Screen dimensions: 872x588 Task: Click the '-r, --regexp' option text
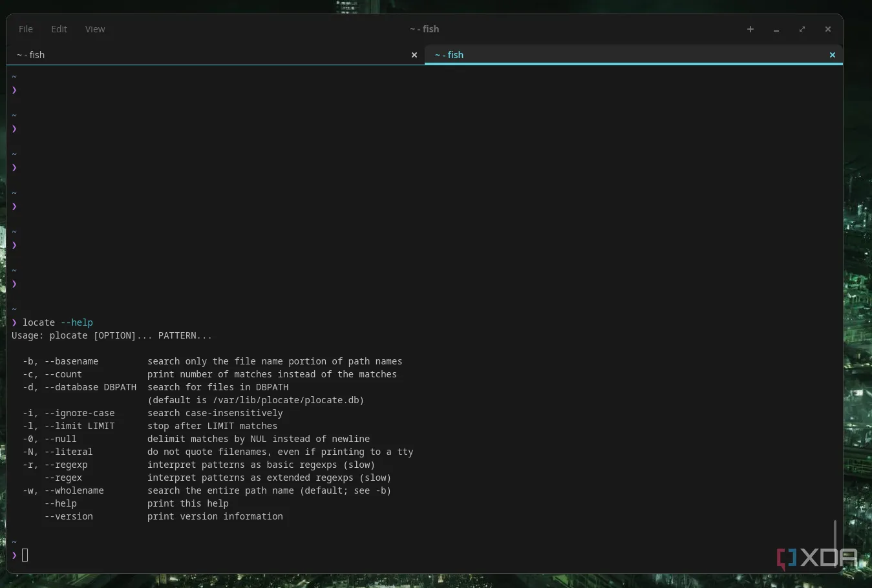(55, 465)
